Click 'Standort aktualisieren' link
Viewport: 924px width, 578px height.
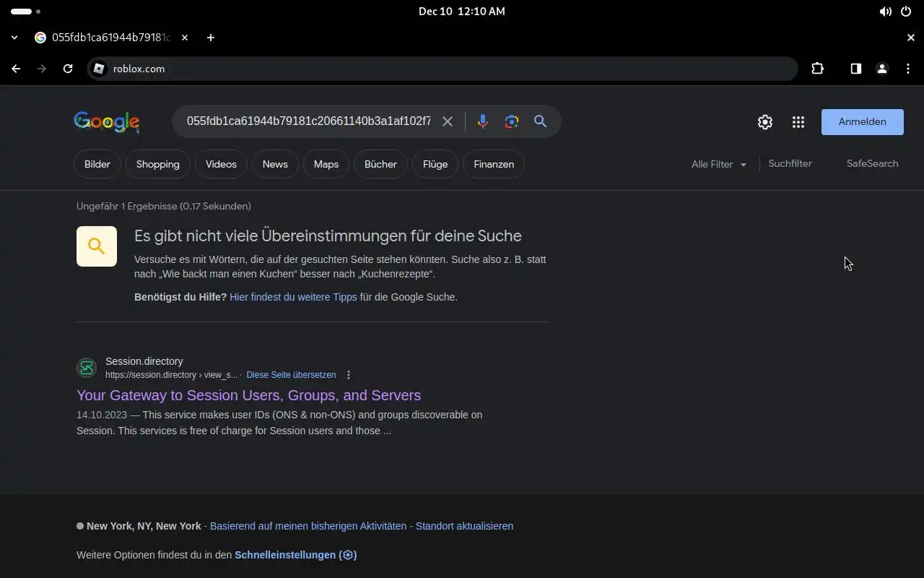[x=464, y=526]
